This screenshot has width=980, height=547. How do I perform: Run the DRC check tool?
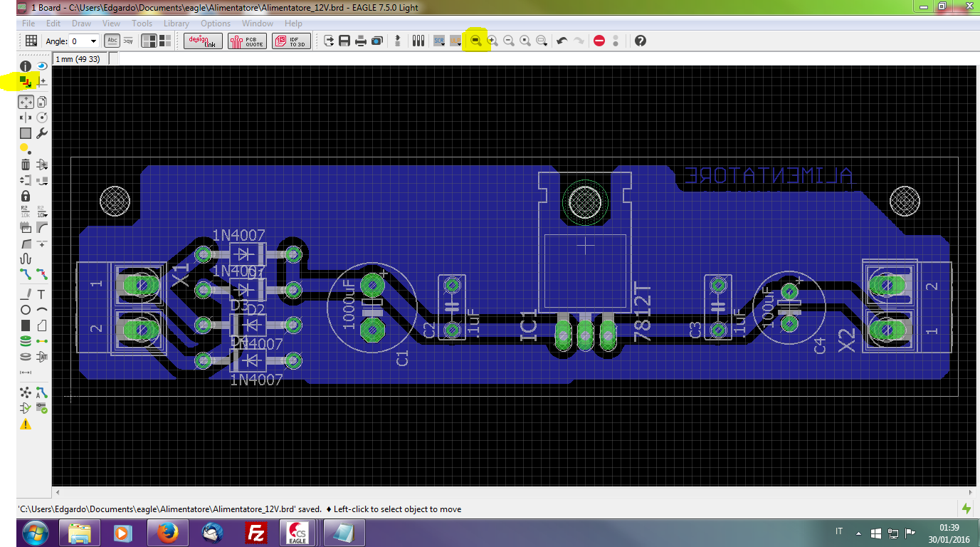pos(42,408)
